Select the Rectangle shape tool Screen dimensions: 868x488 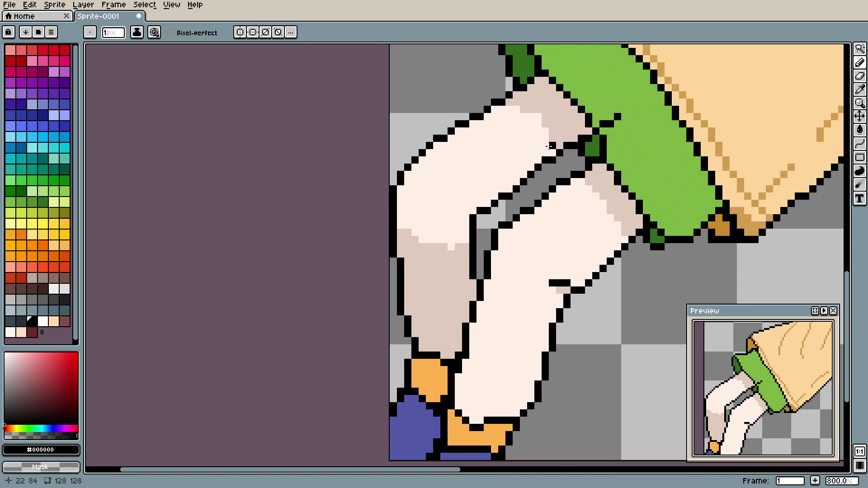tap(859, 158)
